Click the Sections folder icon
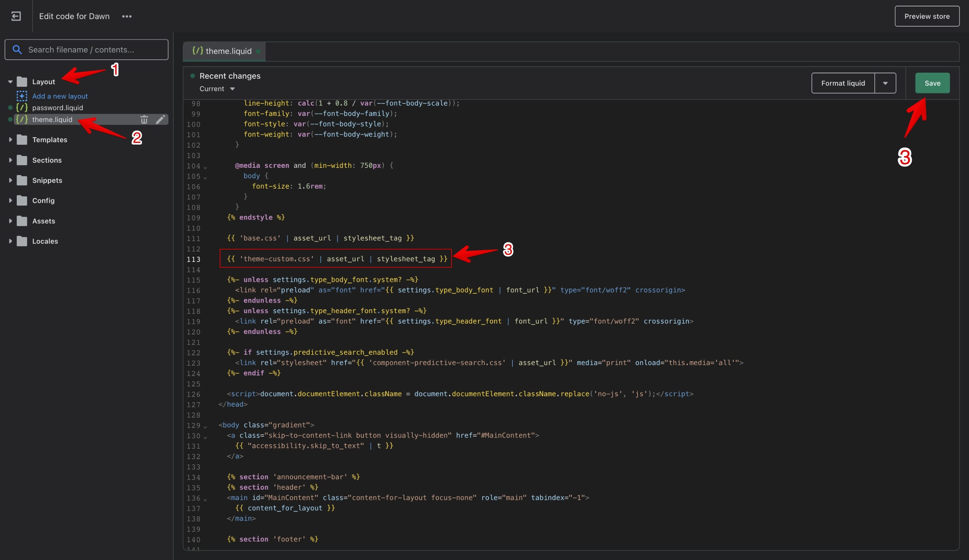The height and width of the screenshot is (560, 969). [x=22, y=160]
